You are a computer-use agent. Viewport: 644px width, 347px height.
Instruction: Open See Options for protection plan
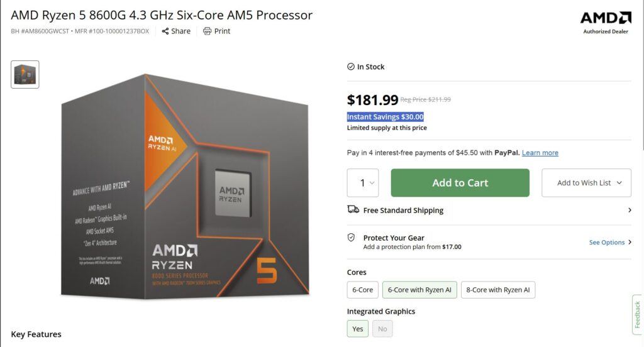pyautogui.click(x=610, y=242)
